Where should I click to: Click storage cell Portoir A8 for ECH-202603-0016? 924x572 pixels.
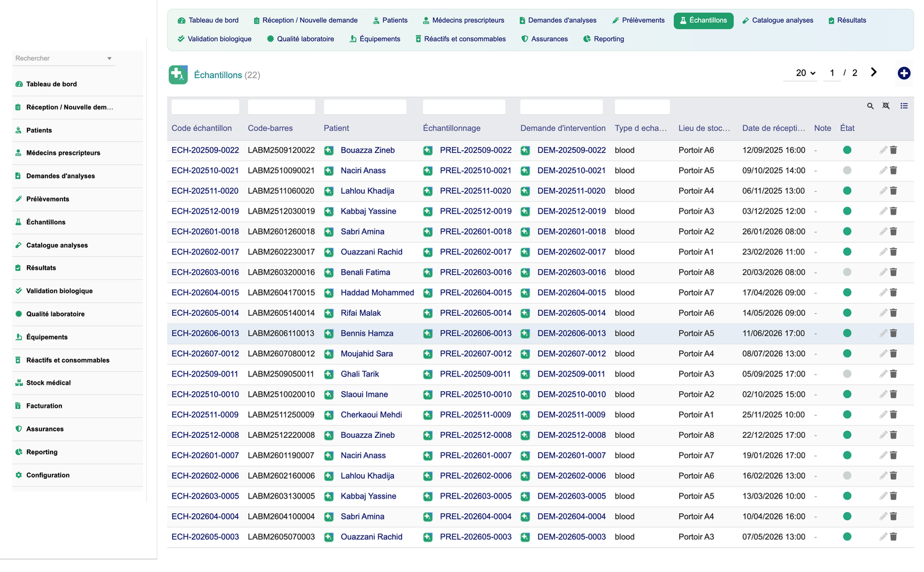696,272
